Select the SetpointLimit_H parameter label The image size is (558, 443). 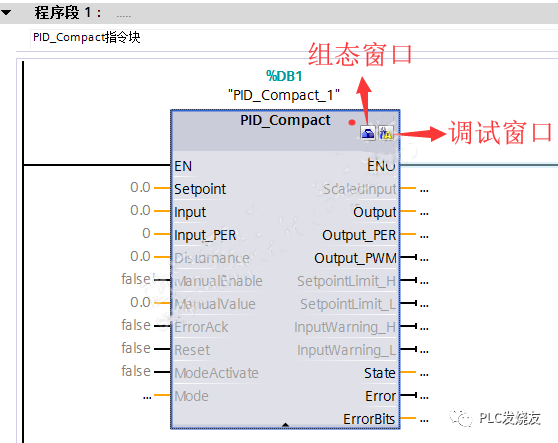pos(347,281)
